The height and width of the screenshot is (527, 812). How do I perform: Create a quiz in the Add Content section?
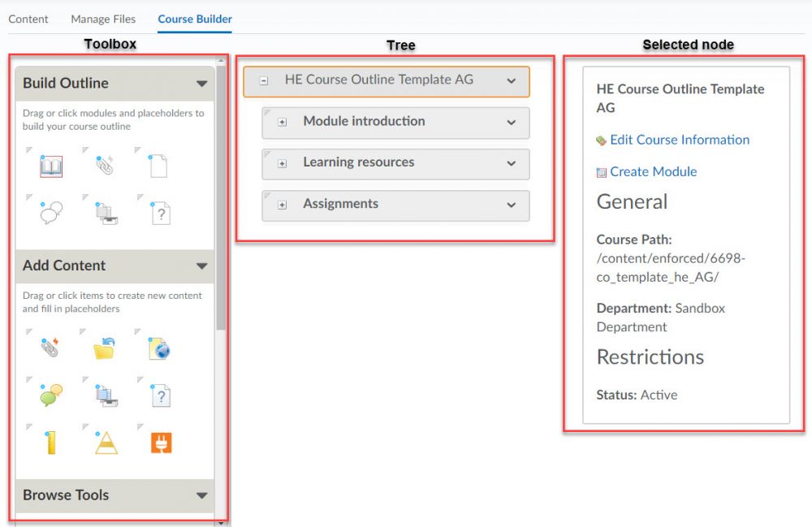tap(161, 395)
